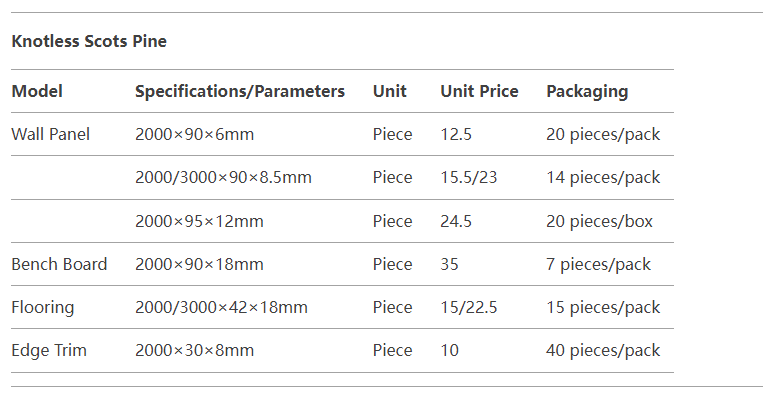
Task: Select the Bench Board model cell
Action: pyautogui.click(x=59, y=264)
